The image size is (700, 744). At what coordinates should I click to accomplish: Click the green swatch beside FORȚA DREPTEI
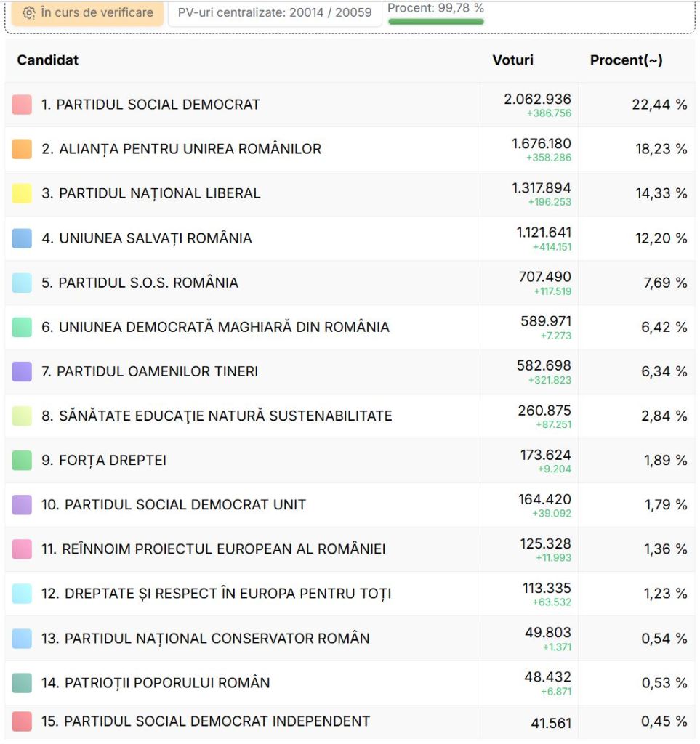pos(21,460)
